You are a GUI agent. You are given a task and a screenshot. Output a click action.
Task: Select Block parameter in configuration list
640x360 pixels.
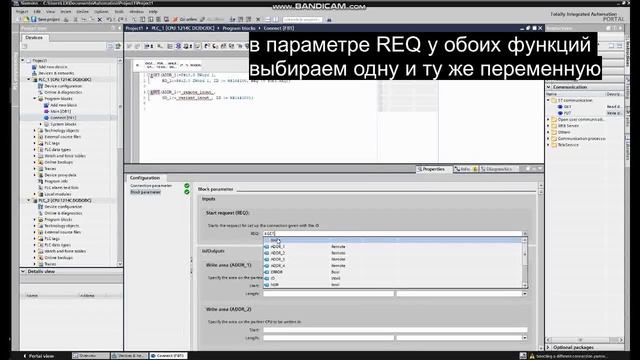(145, 192)
